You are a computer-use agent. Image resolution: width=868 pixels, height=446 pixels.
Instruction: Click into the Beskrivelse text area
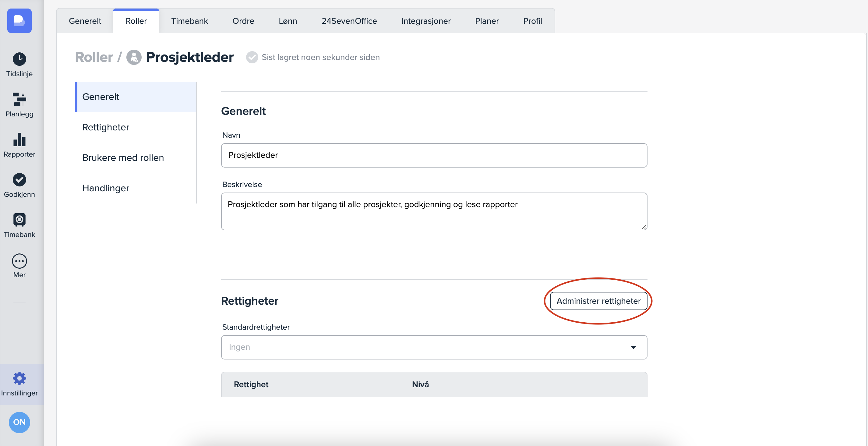pyautogui.click(x=434, y=211)
